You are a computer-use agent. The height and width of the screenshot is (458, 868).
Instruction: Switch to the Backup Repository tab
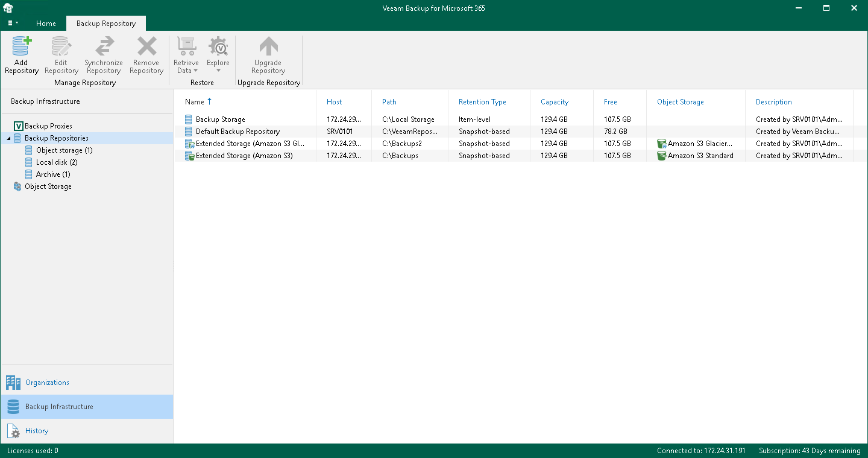[106, 24]
